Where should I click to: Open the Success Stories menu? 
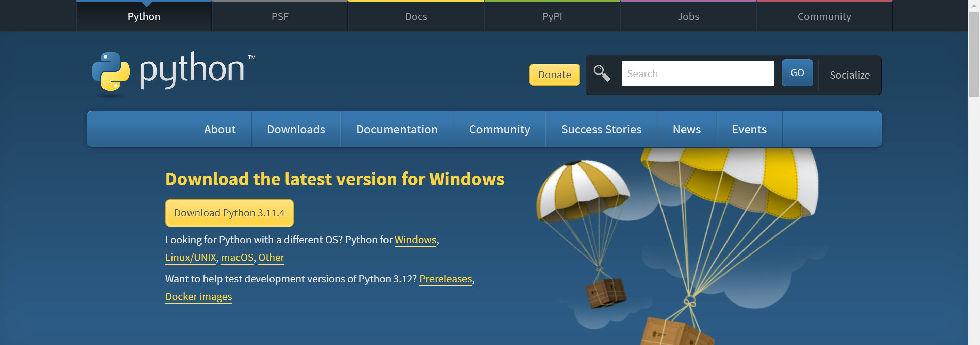click(x=601, y=129)
